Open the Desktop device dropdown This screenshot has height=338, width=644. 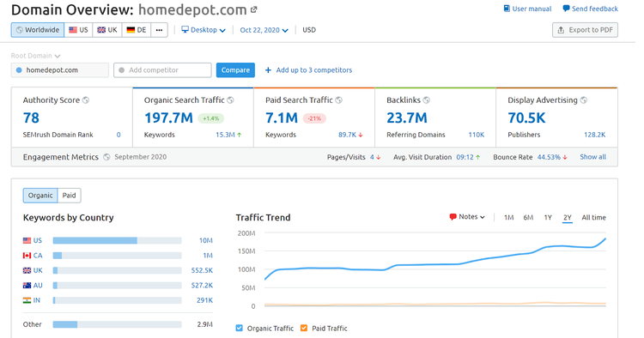point(204,30)
